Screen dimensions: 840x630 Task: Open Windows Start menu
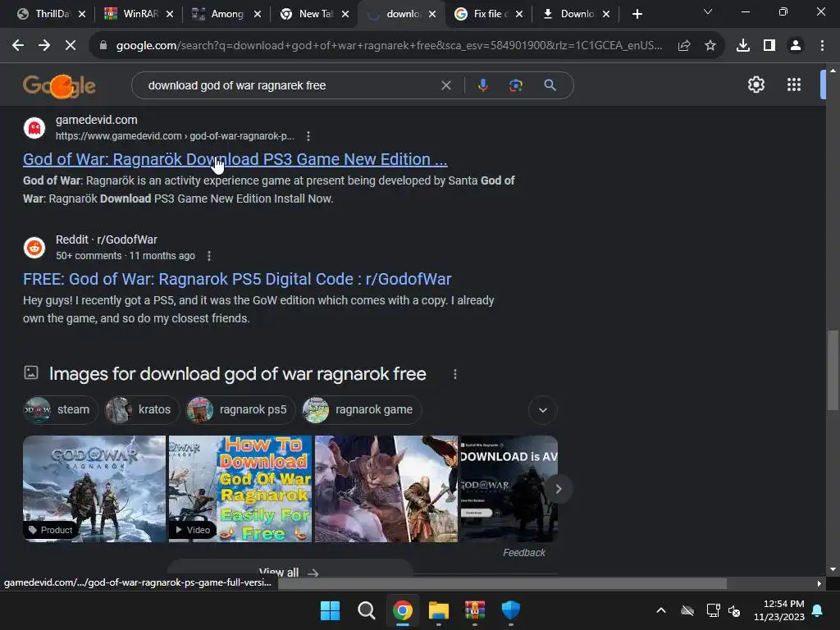pos(330,610)
